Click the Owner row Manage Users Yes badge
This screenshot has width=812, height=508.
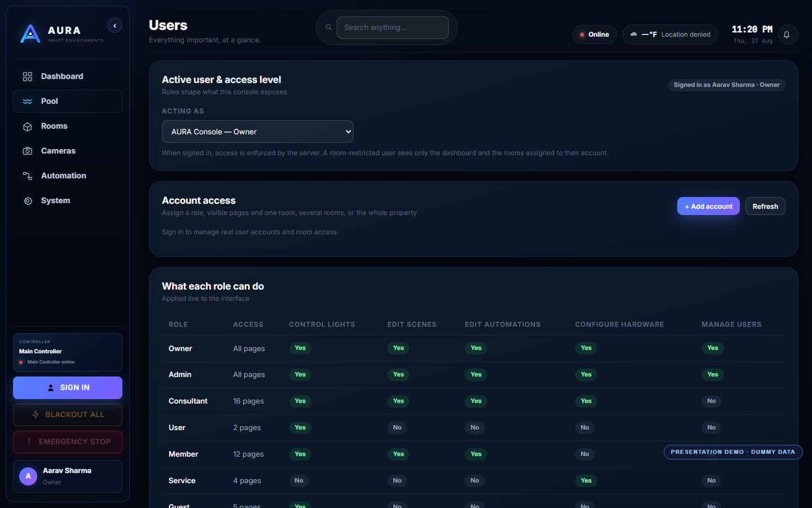tap(713, 348)
